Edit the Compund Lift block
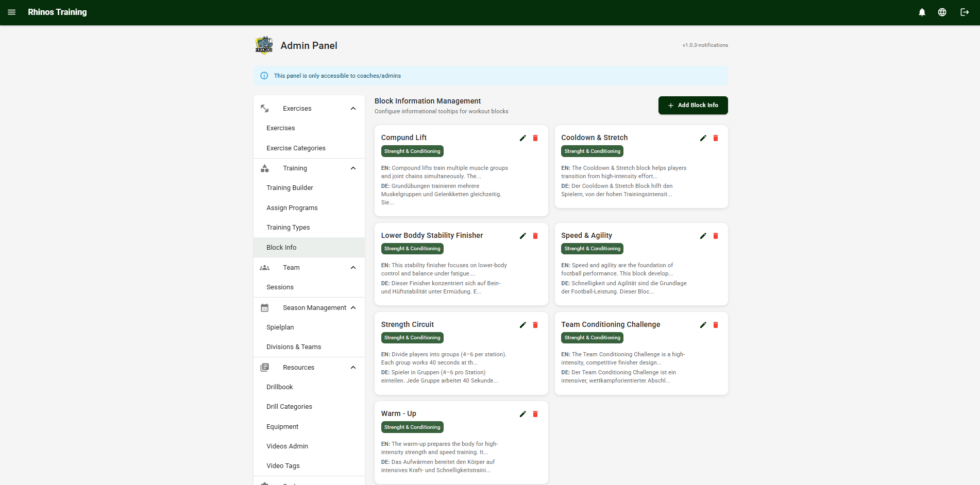Screen dimensions: 980x485 click(523, 138)
